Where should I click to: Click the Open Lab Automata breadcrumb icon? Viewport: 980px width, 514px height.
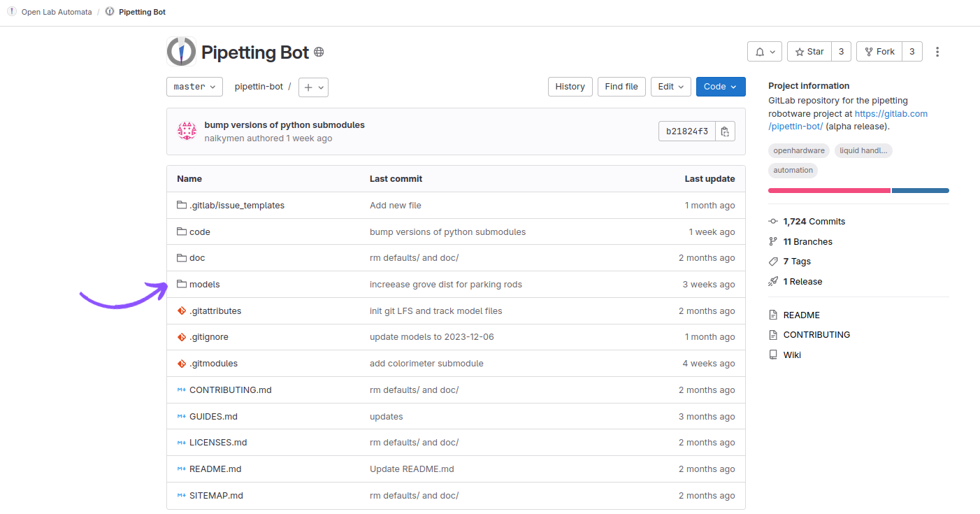[x=12, y=12]
